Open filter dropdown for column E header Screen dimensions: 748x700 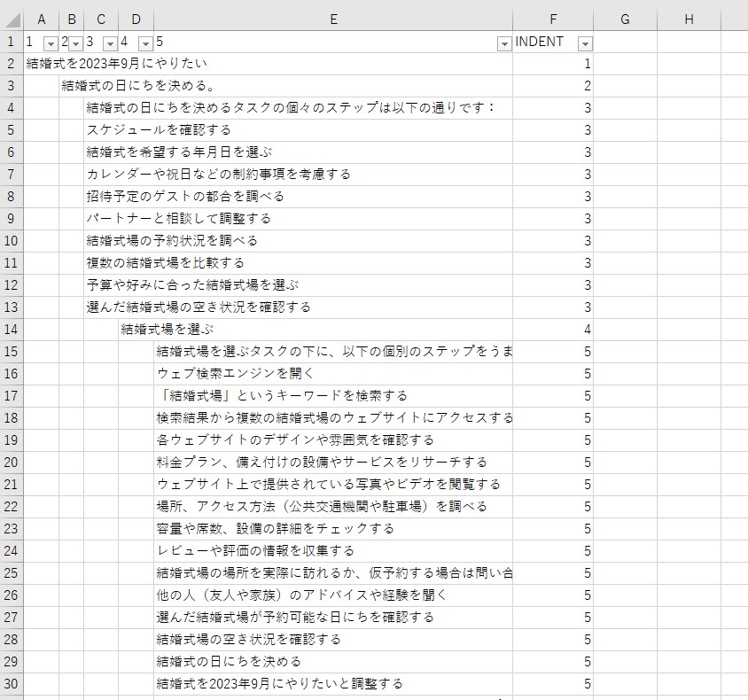point(504,44)
